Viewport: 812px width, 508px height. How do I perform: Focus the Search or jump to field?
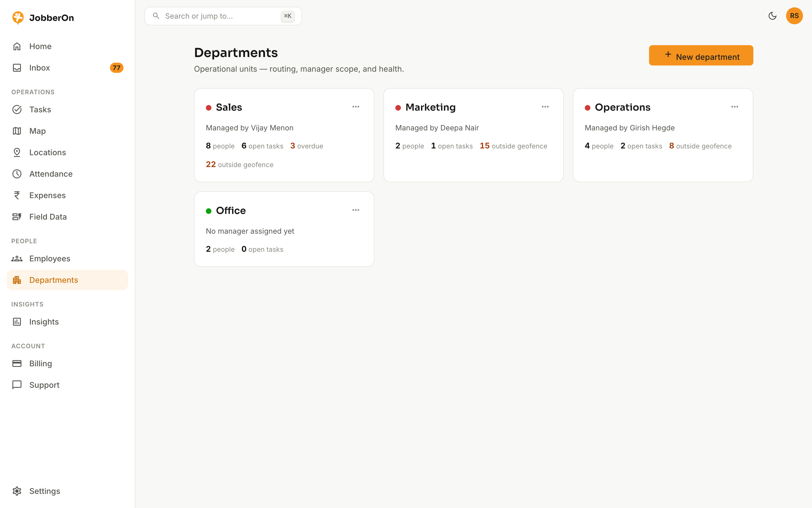[223, 16]
